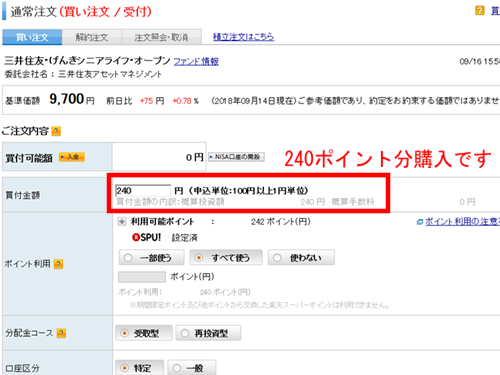Click the help icon next to 分配金コース
The width and height of the screenshot is (500, 375).
pos(61,333)
